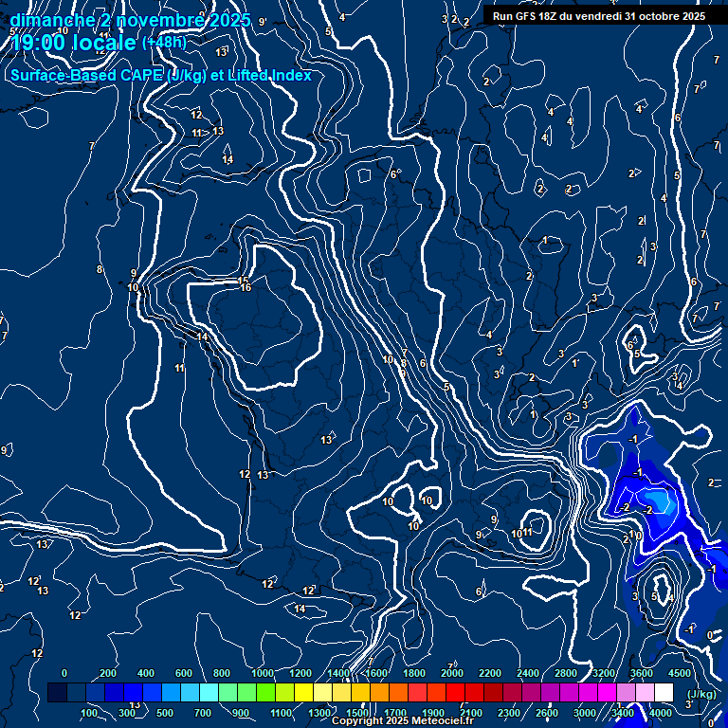Select the white swatch ending the CAPE legend
The height and width of the screenshot is (728, 728).
point(664,692)
